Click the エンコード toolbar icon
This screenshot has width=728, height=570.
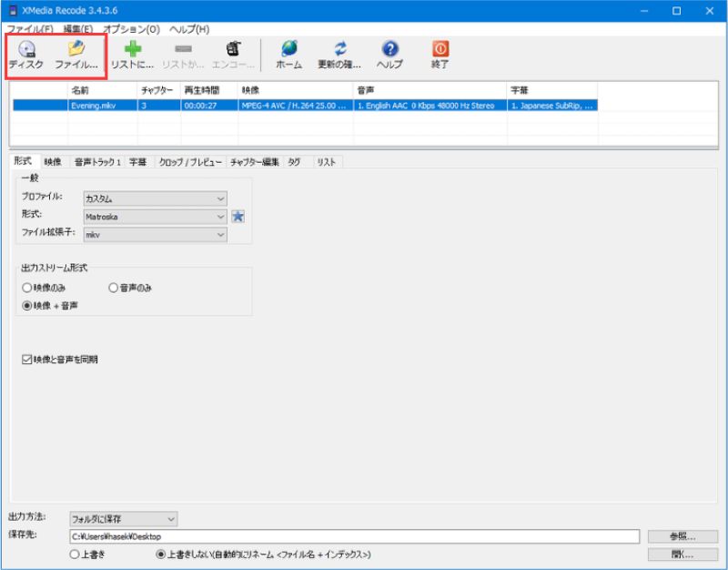[x=233, y=50]
